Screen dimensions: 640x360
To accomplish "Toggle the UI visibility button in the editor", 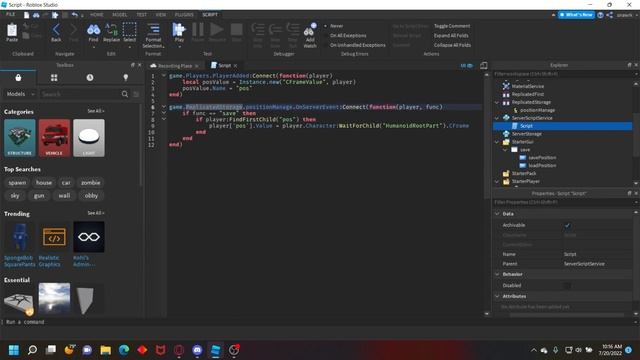I will tap(467, 65).
